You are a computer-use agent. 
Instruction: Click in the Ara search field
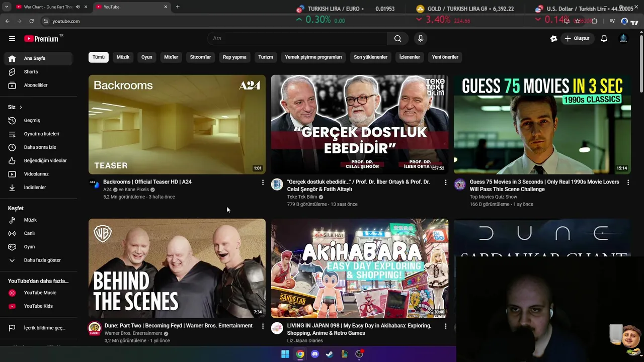point(297,39)
